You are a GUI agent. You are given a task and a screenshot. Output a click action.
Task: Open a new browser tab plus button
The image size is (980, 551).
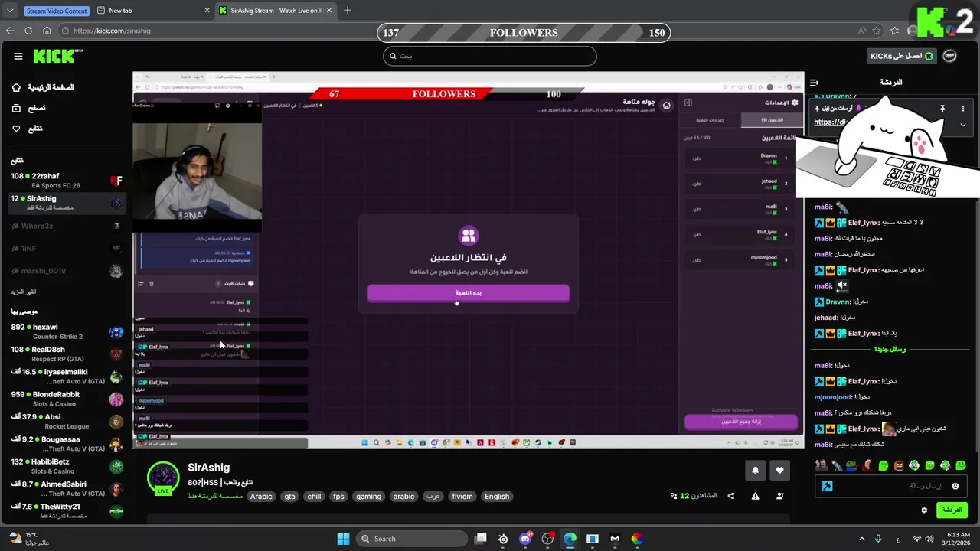pyautogui.click(x=348, y=11)
